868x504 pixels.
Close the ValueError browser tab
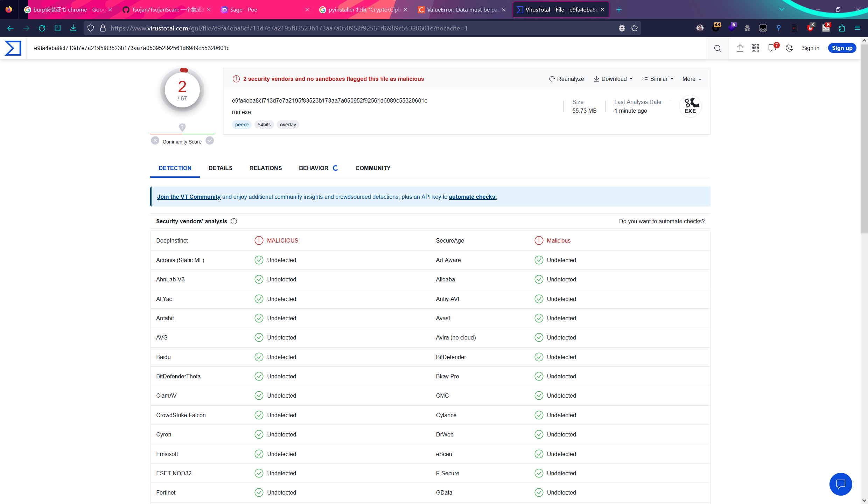(504, 10)
